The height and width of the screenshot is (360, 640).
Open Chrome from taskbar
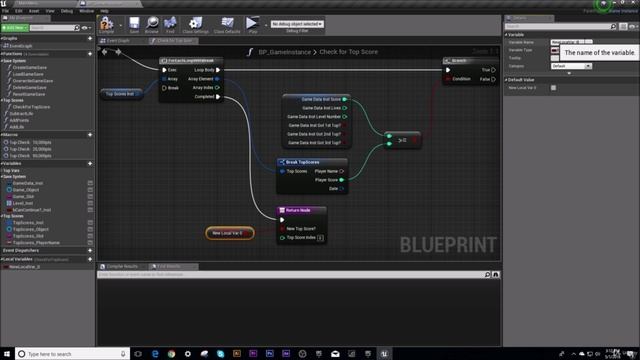click(171, 354)
